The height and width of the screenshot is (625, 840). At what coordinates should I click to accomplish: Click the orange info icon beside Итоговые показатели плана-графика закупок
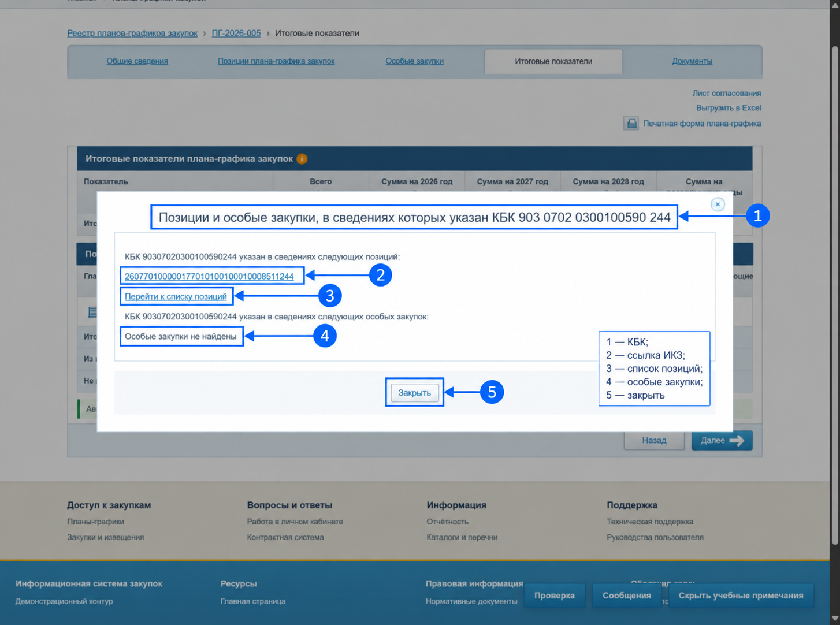click(x=302, y=159)
